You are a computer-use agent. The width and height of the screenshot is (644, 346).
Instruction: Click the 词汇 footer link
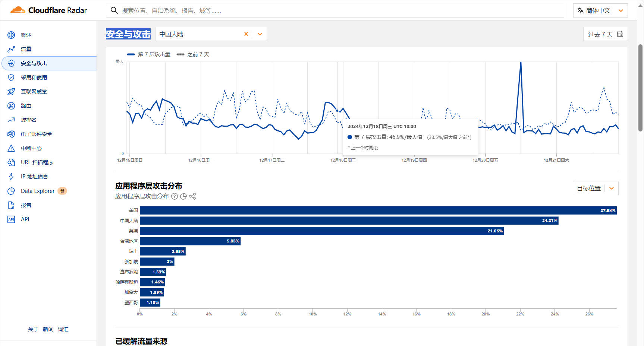[x=63, y=329]
